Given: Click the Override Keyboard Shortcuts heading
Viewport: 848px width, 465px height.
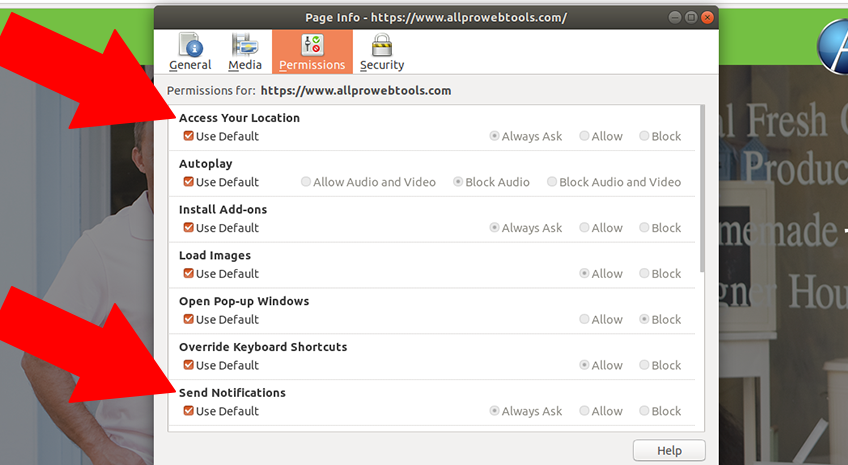Looking at the screenshot, I should click(x=263, y=347).
